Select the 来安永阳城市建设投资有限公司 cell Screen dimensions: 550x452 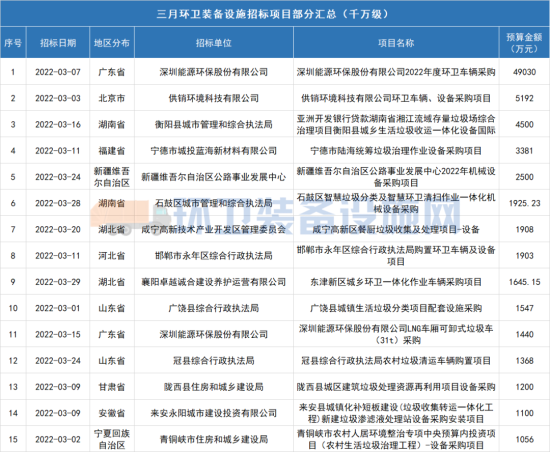(x=214, y=413)
